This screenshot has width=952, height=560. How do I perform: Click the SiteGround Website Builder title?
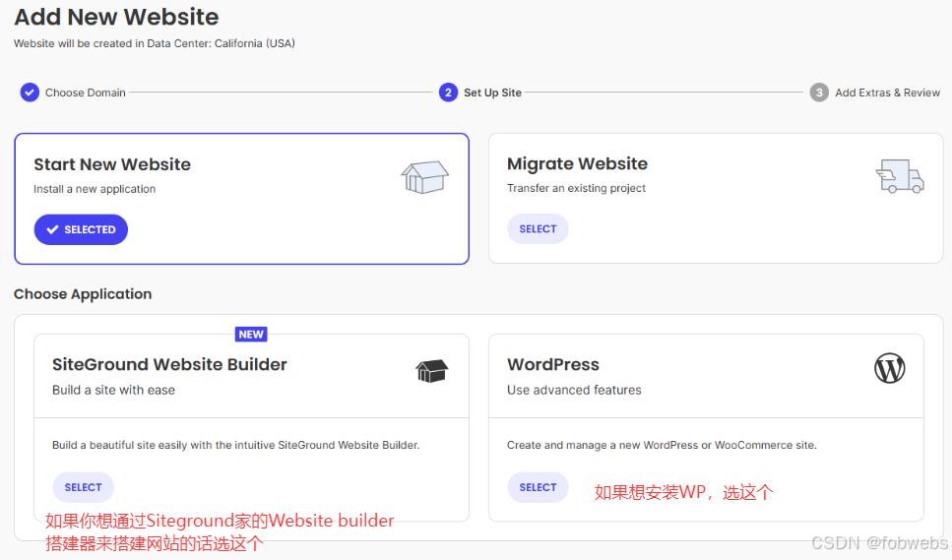click(x=169, y=364)
